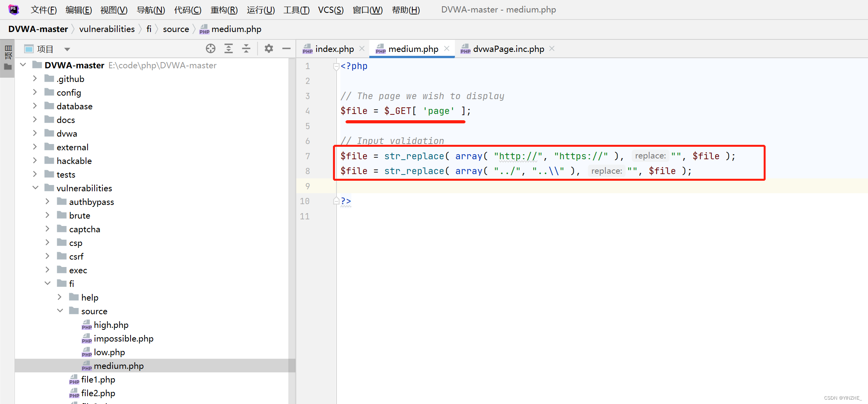Select the authbypass folder
This screenshot has height=404, width=868.
tap(91, 202)
